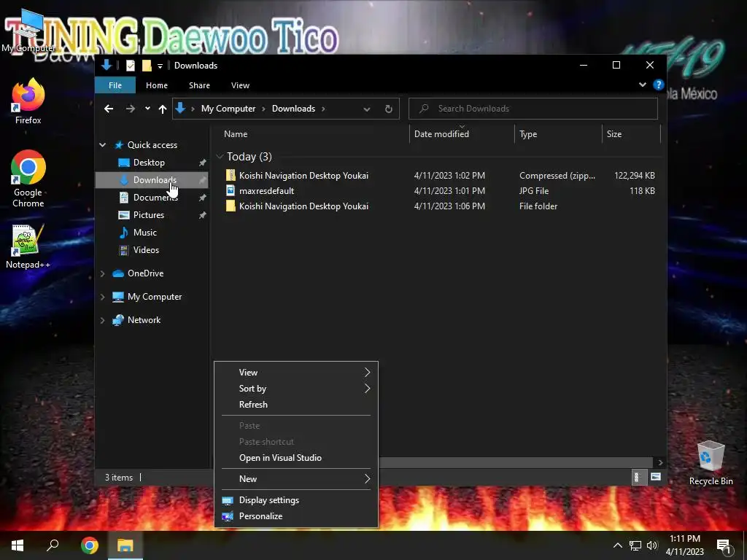Select Music in Quick access
The width and height of the screenshot is (747, 560).
pos(145,233)
